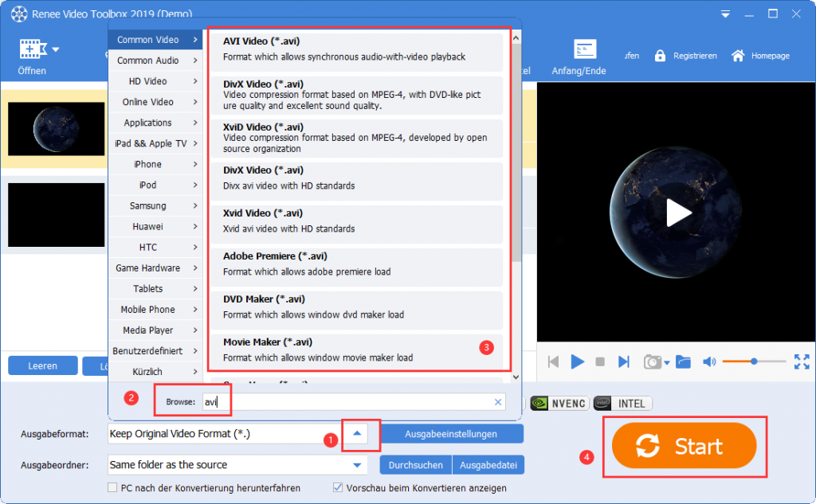Select the Earth video thumbnail in list
This screenshot has width=816, height=504.
57,129
